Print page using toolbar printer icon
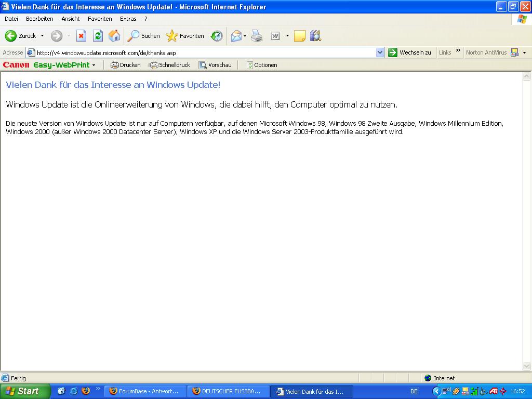Viewport: 532px width, 399px height. click(x=257, y=36)
